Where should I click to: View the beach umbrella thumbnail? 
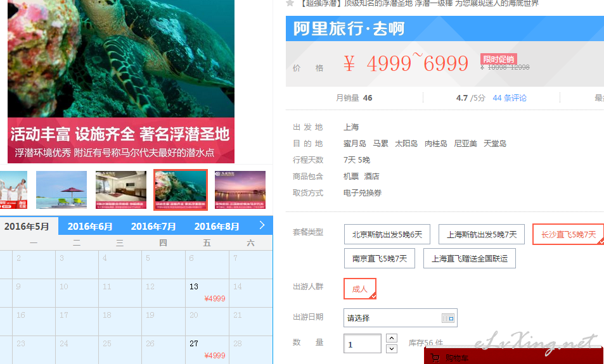tap(61, 190)
